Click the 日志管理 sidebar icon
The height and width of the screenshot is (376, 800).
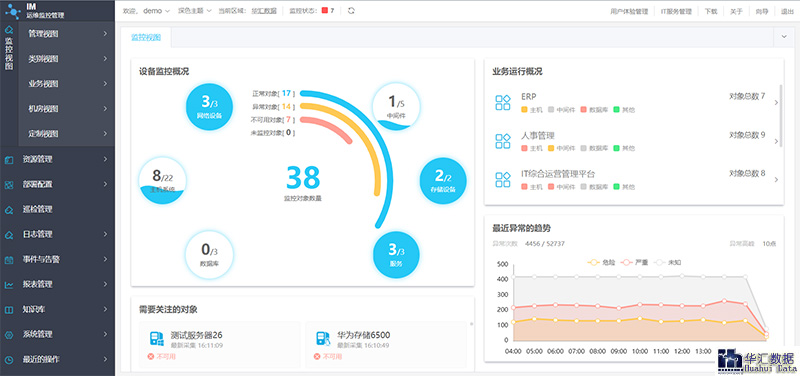pos(9,235)
